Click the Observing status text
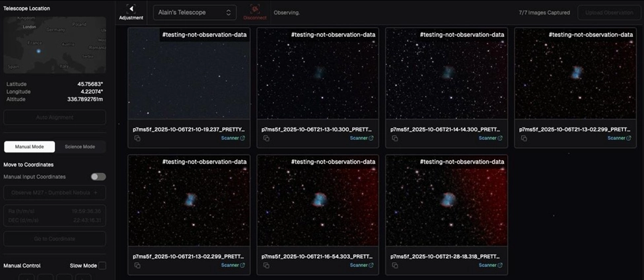This screenshot has width=644, height=280. 287,13
